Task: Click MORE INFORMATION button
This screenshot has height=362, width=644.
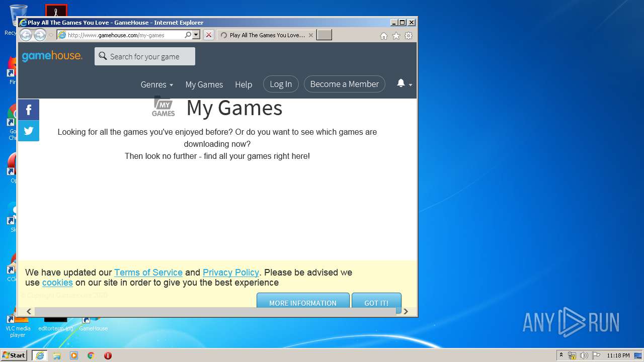Action: [x=303, y=300]
